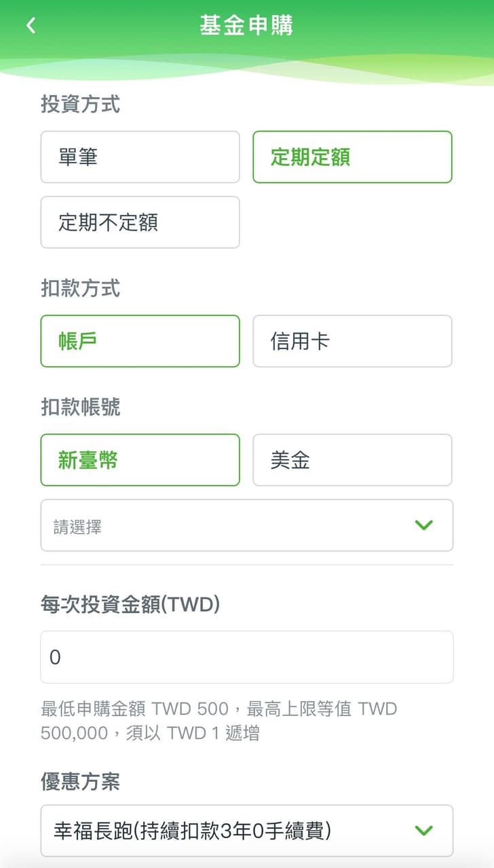
Task: Click the green chevron on the 請選擇 account selector
Action: pos(424,525)
